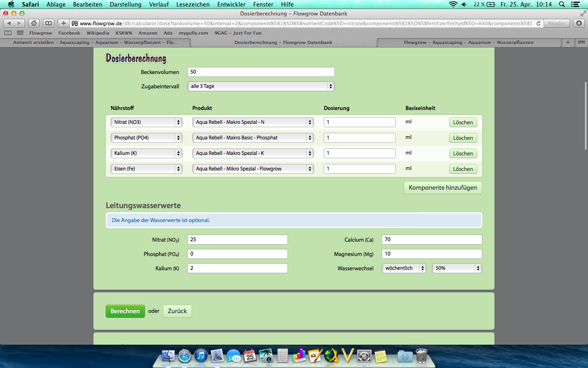Click the Zurück button
The image size is (588, 368).
[x=177, y=311]
